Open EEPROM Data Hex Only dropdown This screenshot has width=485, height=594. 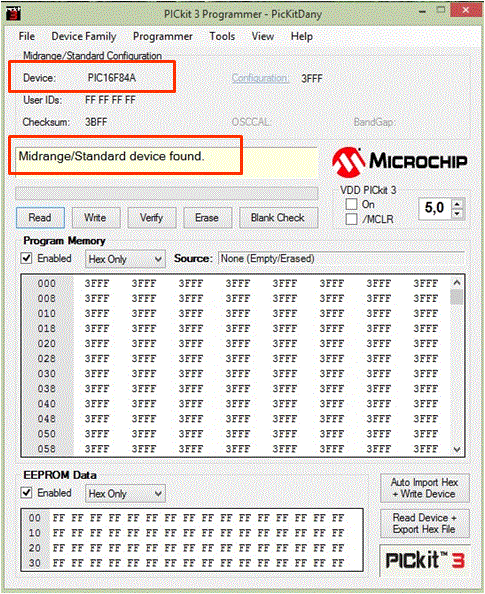pos(125,494)
